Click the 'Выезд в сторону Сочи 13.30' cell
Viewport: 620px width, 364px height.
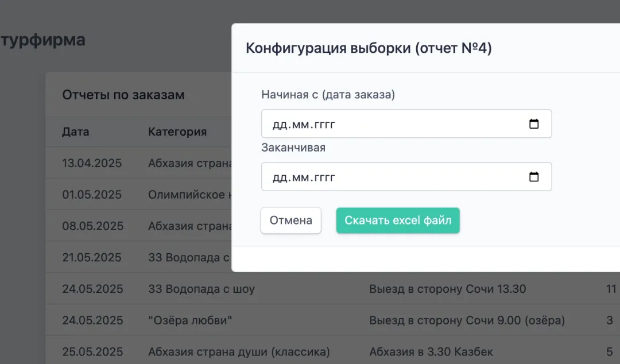point(448,289)
